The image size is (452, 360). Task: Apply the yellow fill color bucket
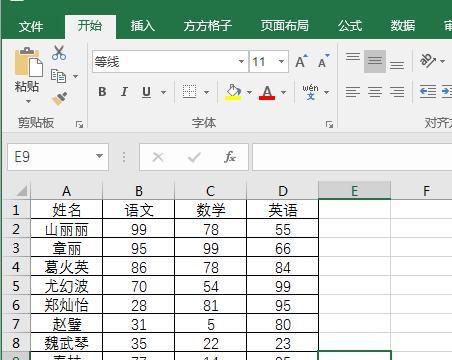tap(233, 92)
